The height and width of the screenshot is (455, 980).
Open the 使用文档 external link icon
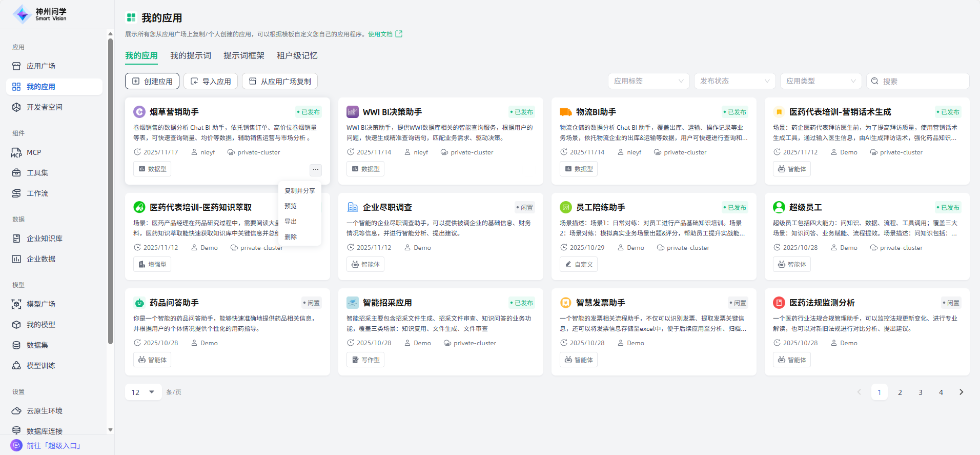(399, 34)
